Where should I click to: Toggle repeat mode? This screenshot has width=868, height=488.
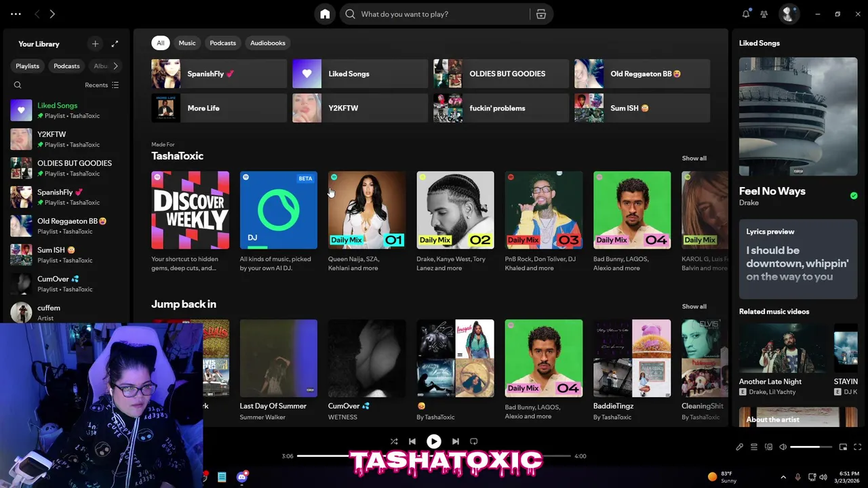coord(474,441)
